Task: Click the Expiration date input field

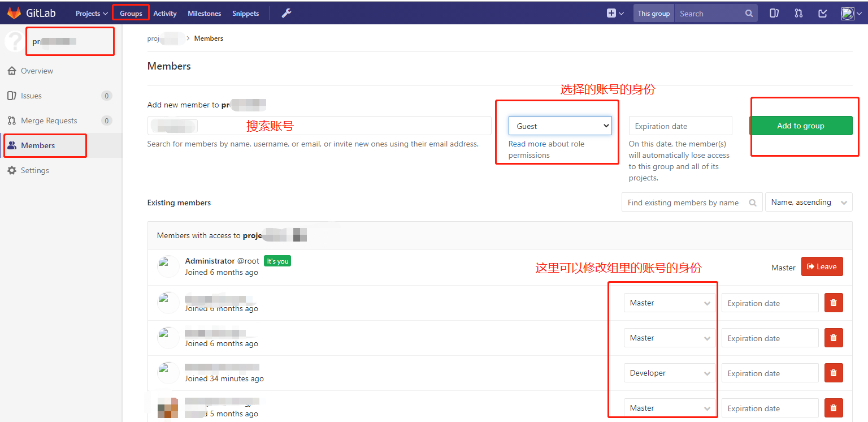Action: tap(680, 125)
